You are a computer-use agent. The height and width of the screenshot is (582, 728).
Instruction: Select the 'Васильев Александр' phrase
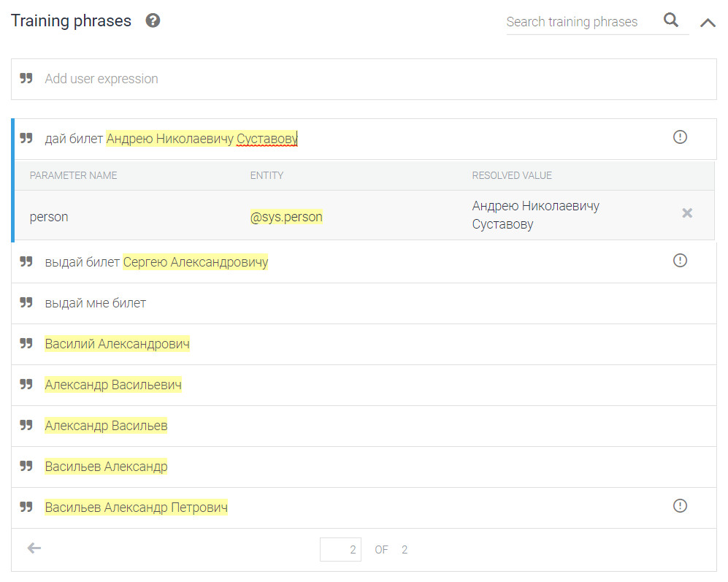(x=106, y=467)
